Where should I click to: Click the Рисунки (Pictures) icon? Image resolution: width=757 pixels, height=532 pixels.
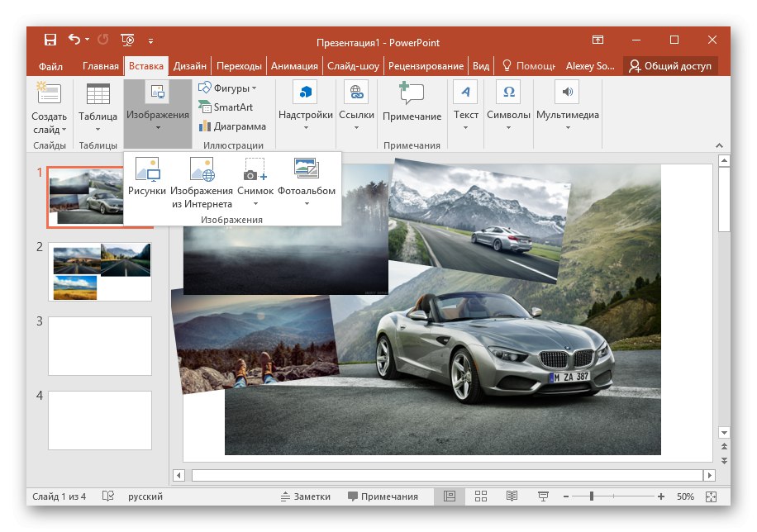(x=146, y=171)
